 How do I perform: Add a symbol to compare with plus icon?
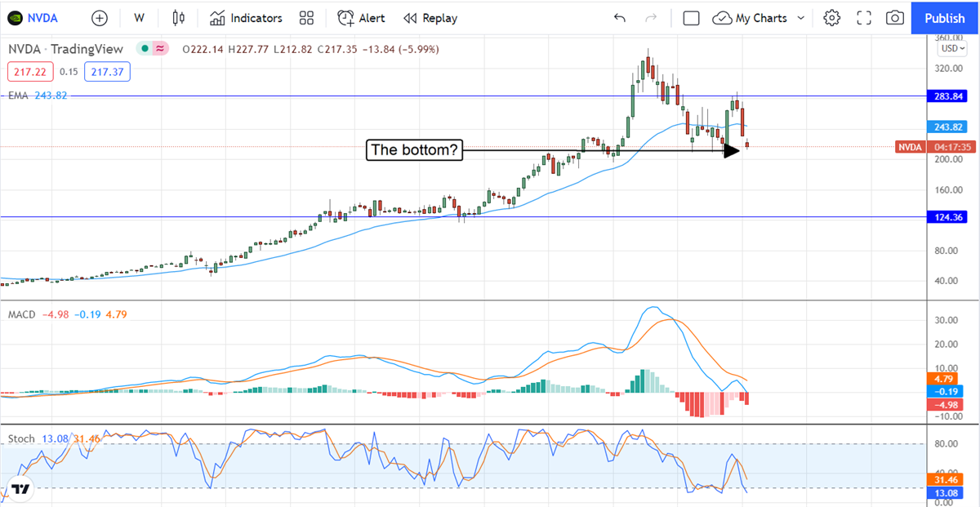pos(100,17)
